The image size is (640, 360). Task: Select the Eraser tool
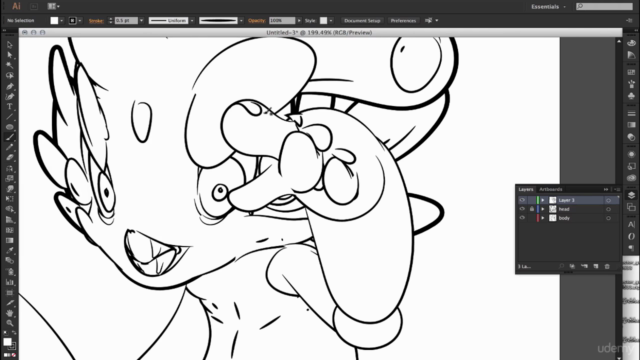(x=10, y=158)
